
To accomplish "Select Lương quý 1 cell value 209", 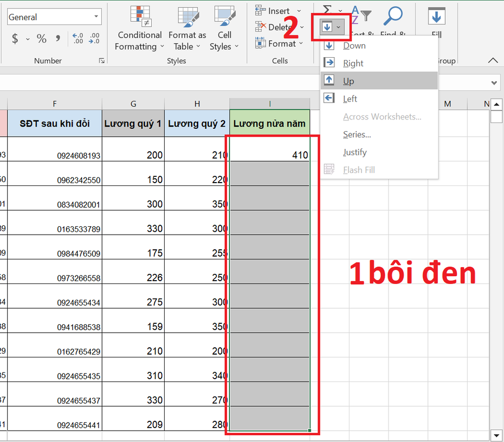I will tap(133, 419).
